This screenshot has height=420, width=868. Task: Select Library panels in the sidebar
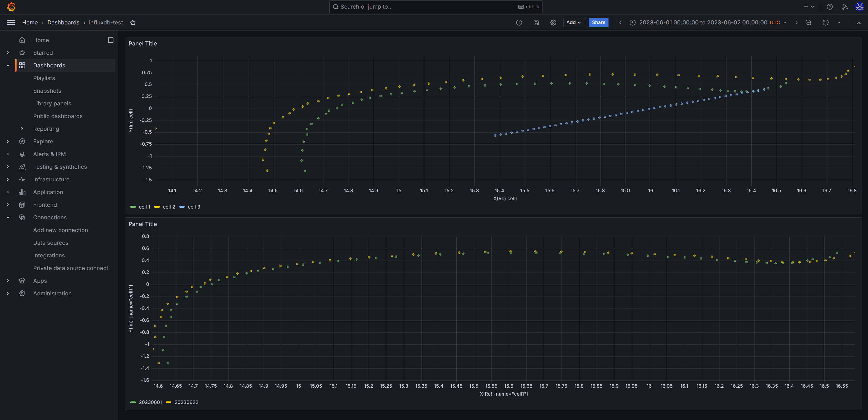(x=52, y=103)
